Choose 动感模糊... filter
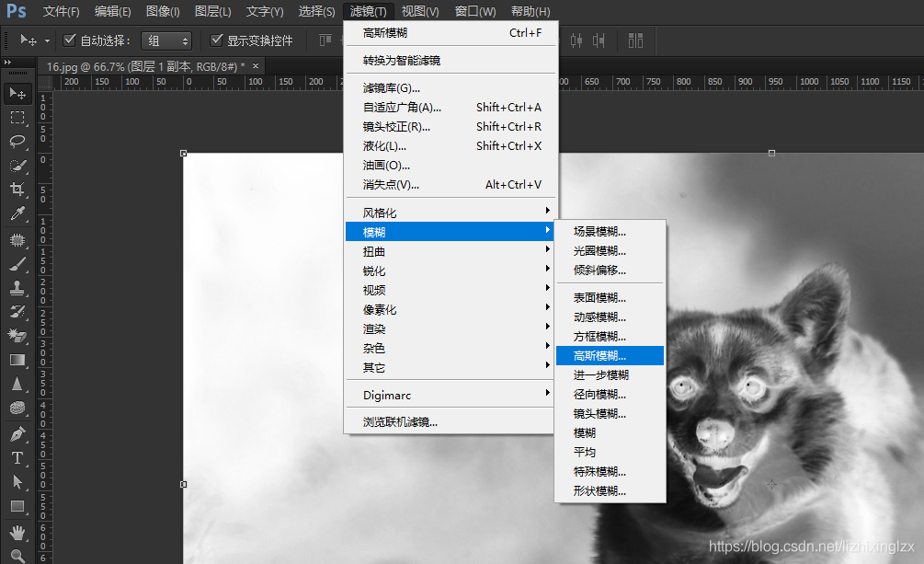 pyautogui.click(x=610, y=317)
